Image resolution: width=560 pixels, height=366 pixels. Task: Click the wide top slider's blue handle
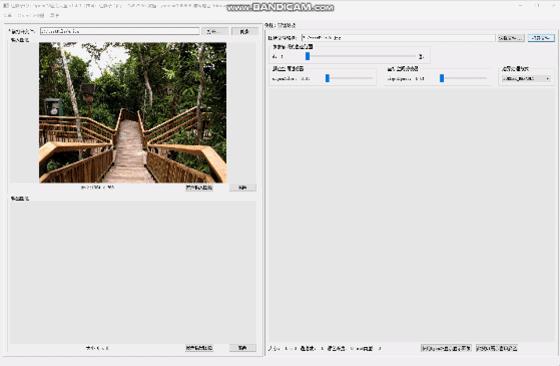(308, 56)
